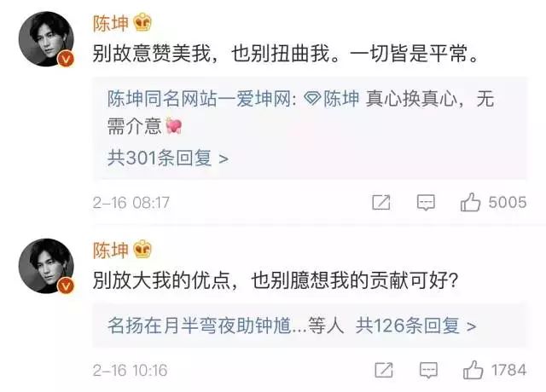Viewport: 546px width, 392px height.
Task: Click the repost icon on the 08:17 comment
Action: click(381, 202)
